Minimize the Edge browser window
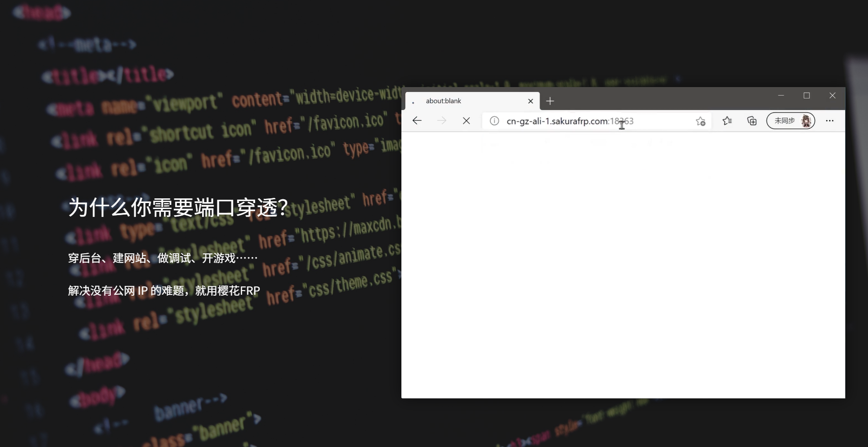868x447 pixels. pyautogui.click(x=781, y=95)
